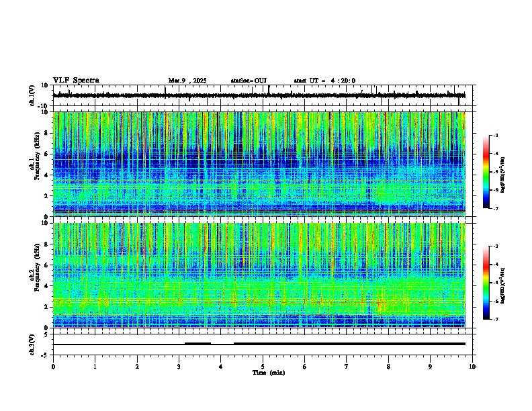Click the ch.1 spectrogram plot

259,164
